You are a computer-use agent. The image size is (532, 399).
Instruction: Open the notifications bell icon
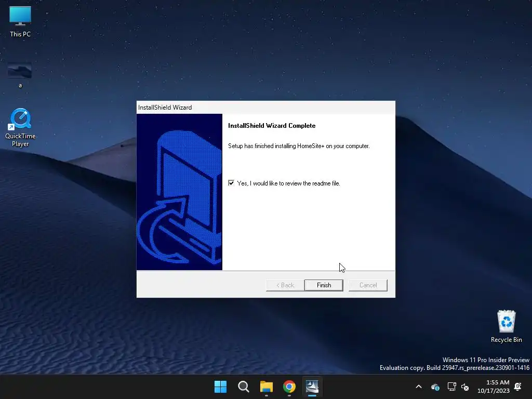(x=518, y=387)
